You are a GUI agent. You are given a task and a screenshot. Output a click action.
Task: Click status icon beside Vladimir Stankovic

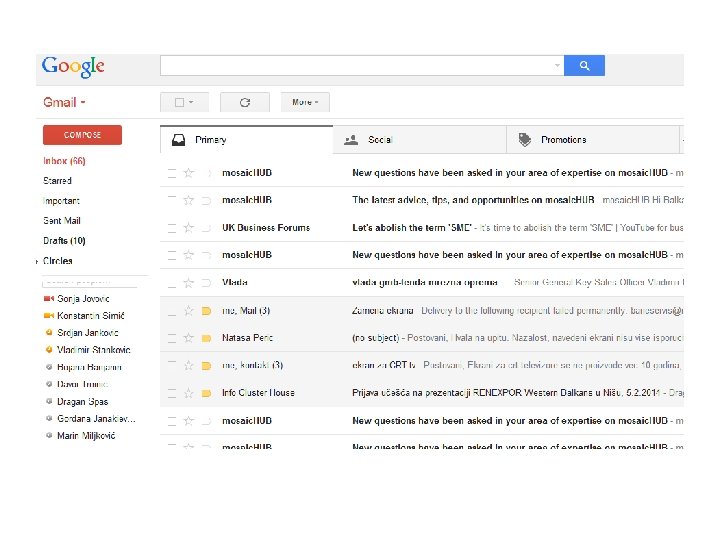point(49,349)
